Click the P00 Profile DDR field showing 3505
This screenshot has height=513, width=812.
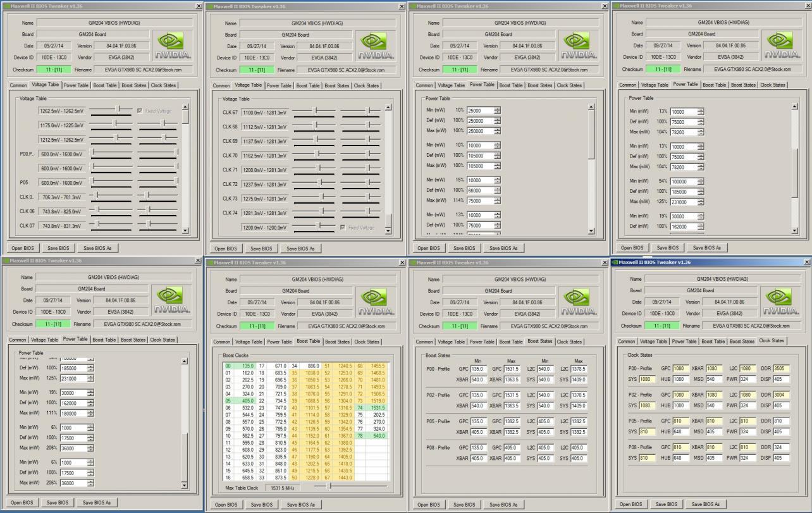[x=780, y=368]
